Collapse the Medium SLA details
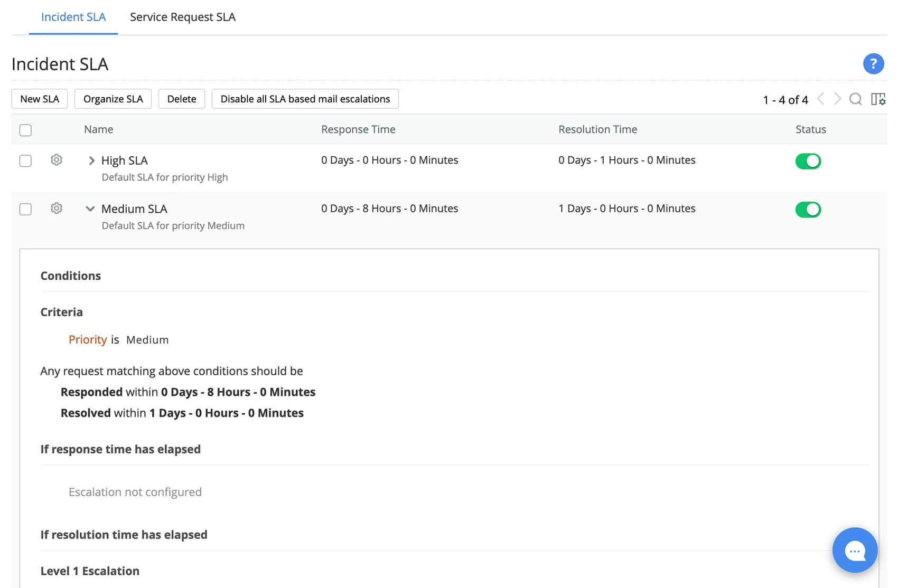Screen dimensions: 898x588 click(x=90, y=209)
